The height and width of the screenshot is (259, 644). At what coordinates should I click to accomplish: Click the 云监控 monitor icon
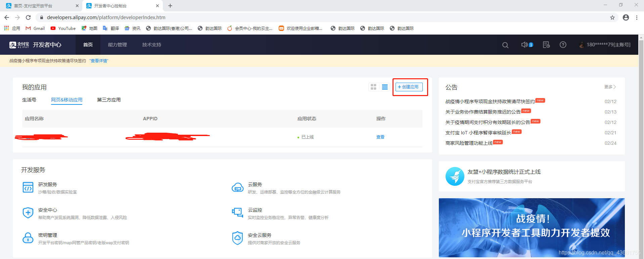238,213
